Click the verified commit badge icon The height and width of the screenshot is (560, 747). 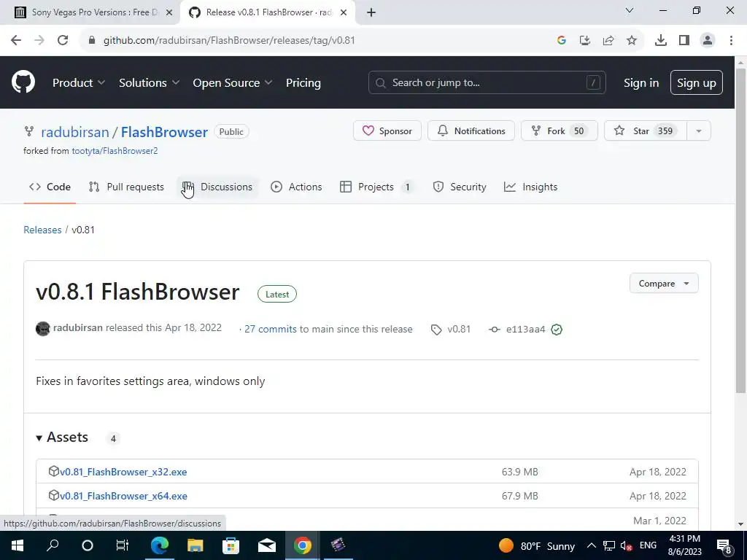[x=557, y=330]
